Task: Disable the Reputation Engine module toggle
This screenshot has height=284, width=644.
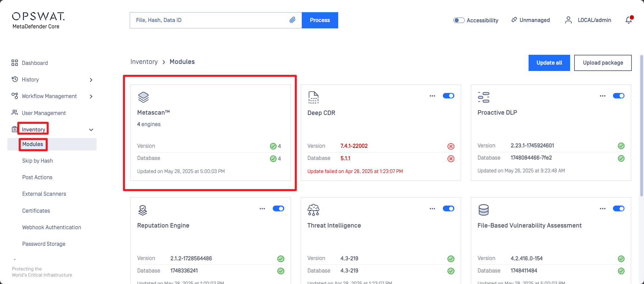Action: 278,208
